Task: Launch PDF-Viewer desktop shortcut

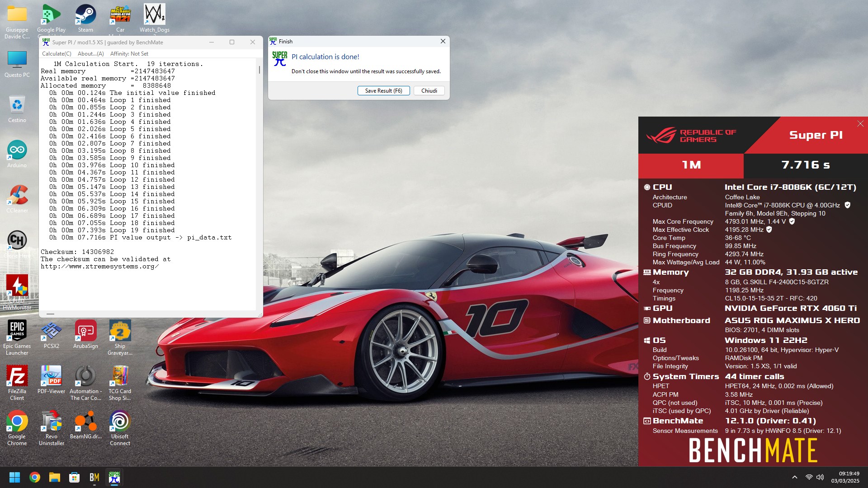Action: (x=51, y=380)
